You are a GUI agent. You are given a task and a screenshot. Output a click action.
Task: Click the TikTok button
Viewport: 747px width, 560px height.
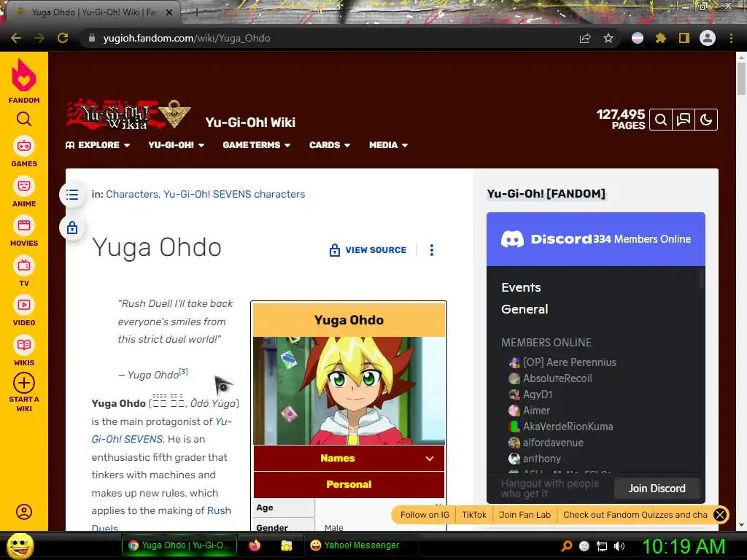[x=474, y=515]
